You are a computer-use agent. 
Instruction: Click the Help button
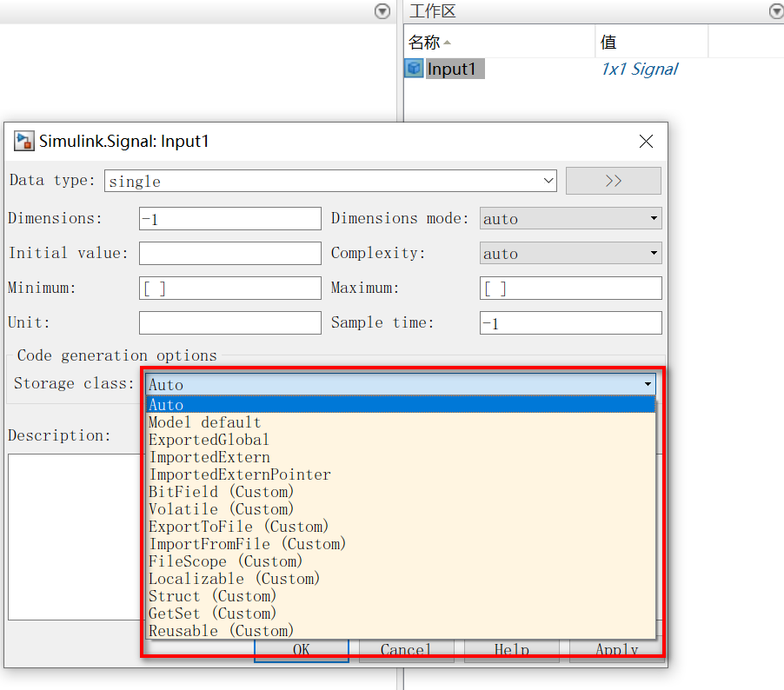511,650
